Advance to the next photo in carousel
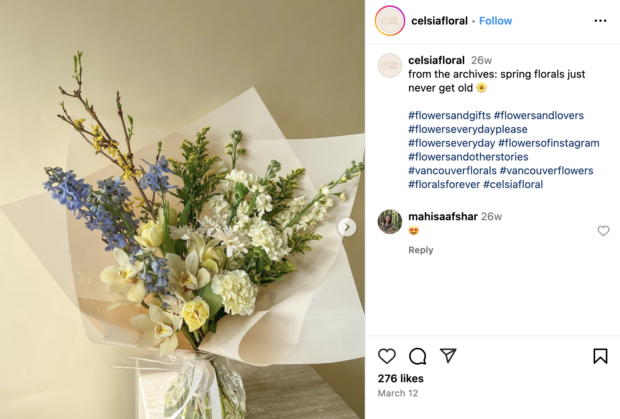The height and width of the screenshot is (419, 620). [347, 227]
